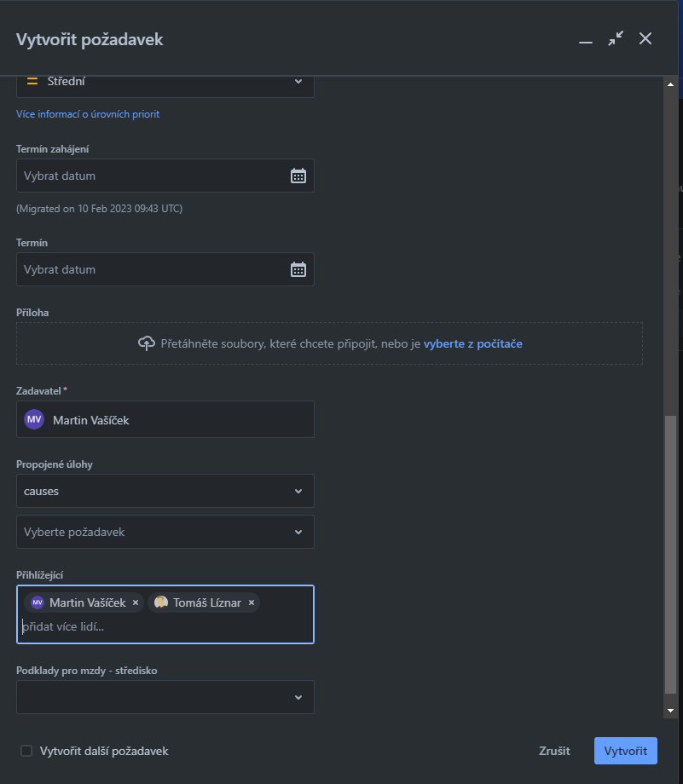The width and height of the screenshot is (683, 784).
Task: Click the Přihlížející label
Action: click(39, 575)
